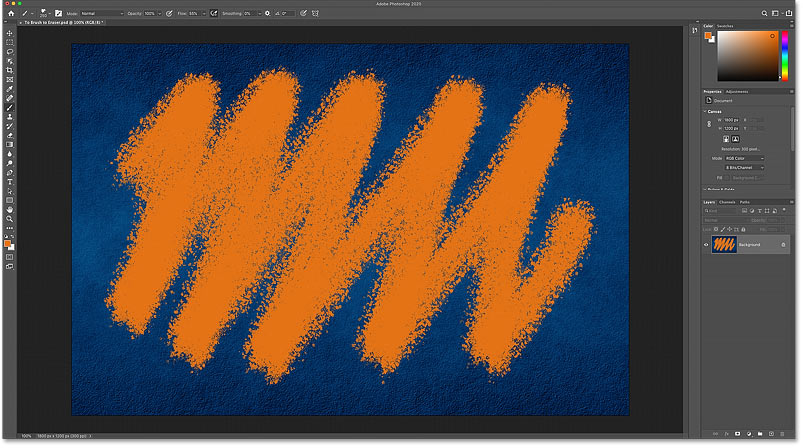Viewport: 803px width, 448px height.
Task: Select the Rectangle shape tool
Action: point(10,200)
